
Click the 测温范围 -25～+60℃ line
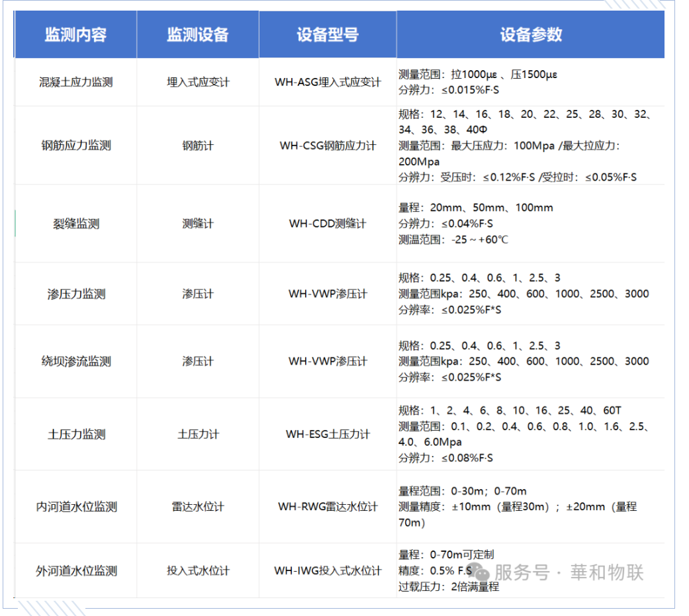click(x=453, y=240)
